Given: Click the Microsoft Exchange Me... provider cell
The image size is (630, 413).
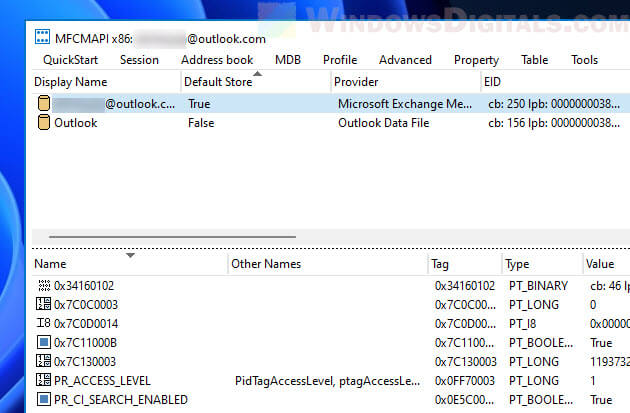Looking at the screenshot, I should click(x=405, y=104).
